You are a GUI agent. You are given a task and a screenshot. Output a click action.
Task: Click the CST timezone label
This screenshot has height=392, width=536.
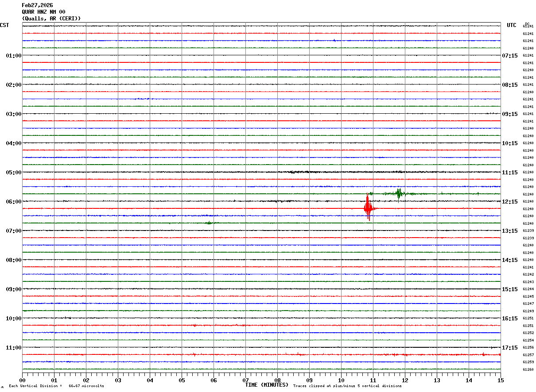click(x=4, y=25)
